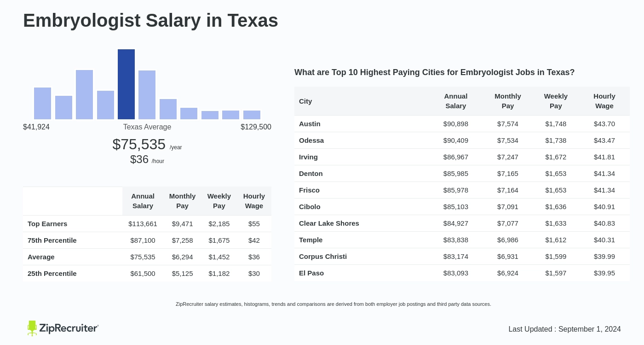Click the Top 10 Highest Paying Cities heading
644x345 pixels.
(x=434, y=72)
